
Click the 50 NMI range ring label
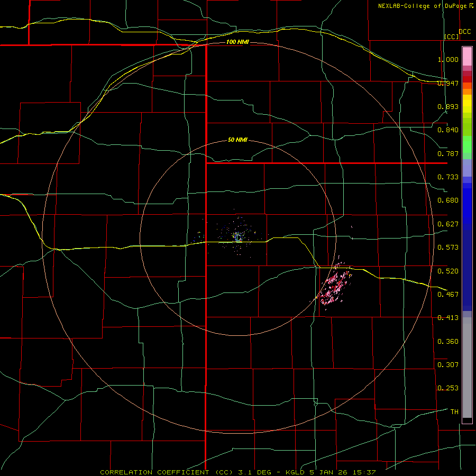(x=237, y=140)
